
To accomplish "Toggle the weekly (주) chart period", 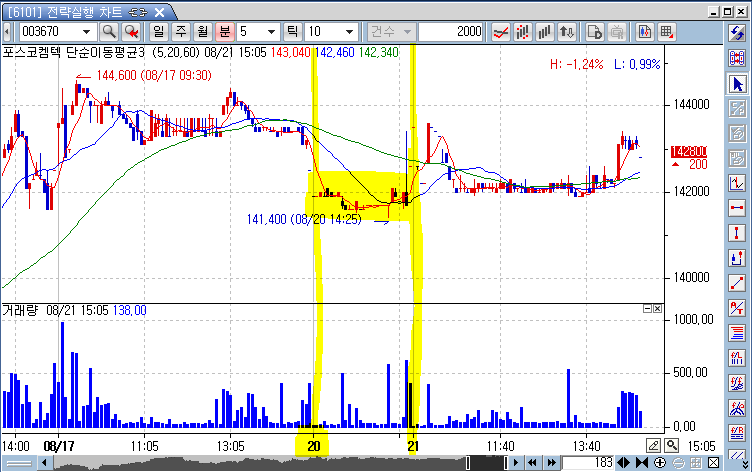I will 181,31.
